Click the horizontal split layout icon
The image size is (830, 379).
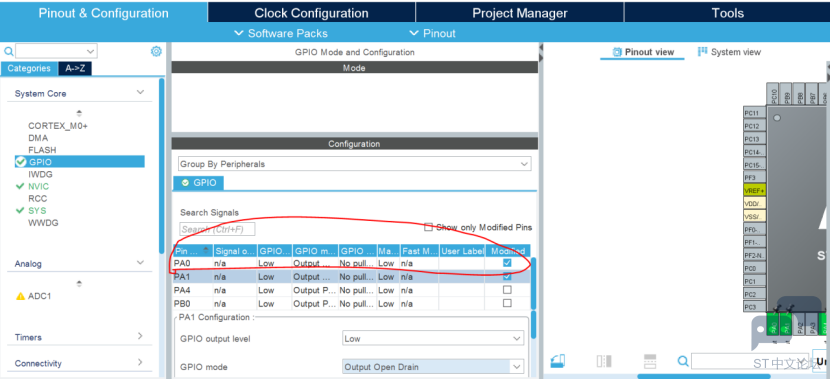(650, 361)
